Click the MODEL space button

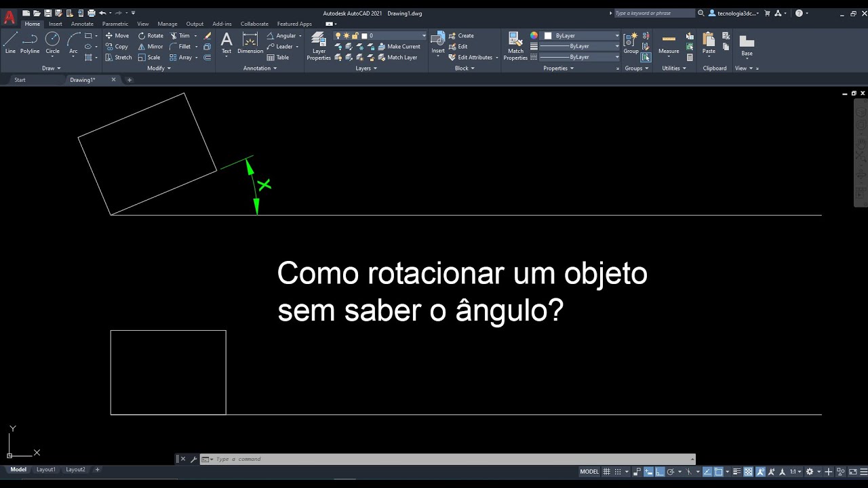pos(589,472)
